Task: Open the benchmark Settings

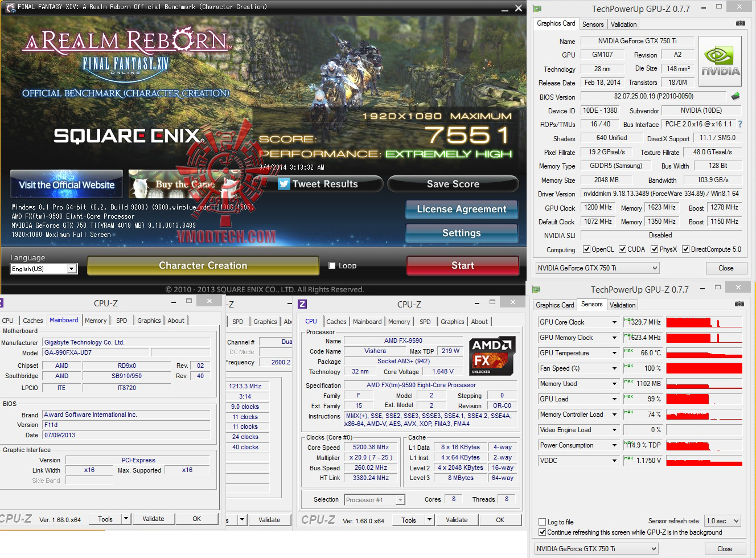Action: click(461, 233)
